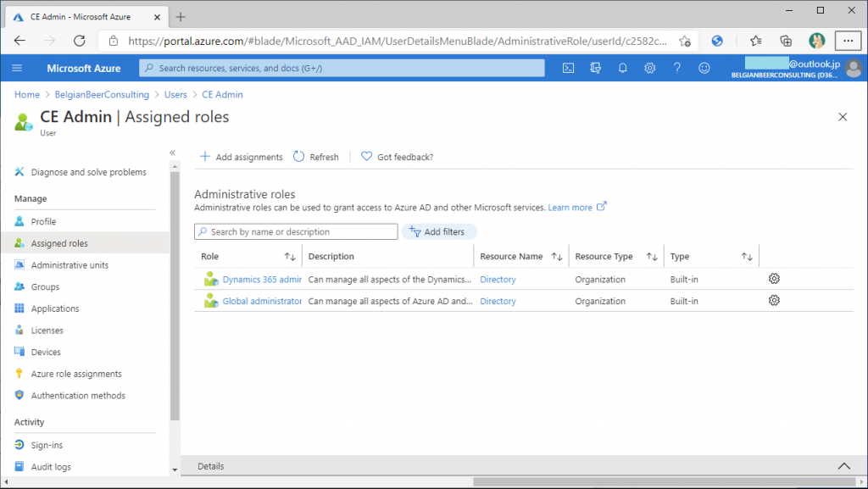The height and width of the screenshot is (489, 868).
Task: Click the browser extension globe icon
Action: [x=717, y=41]
